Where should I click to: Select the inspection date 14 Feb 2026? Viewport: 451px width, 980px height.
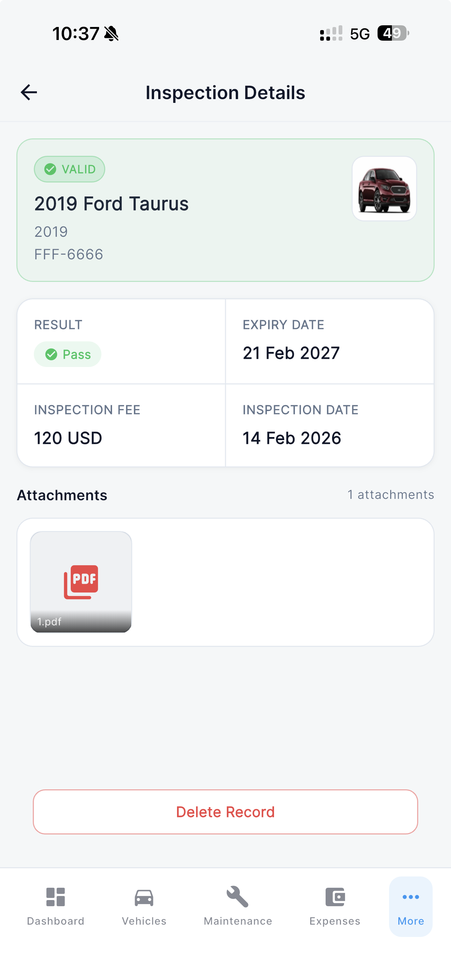click(x=292, y=438)
